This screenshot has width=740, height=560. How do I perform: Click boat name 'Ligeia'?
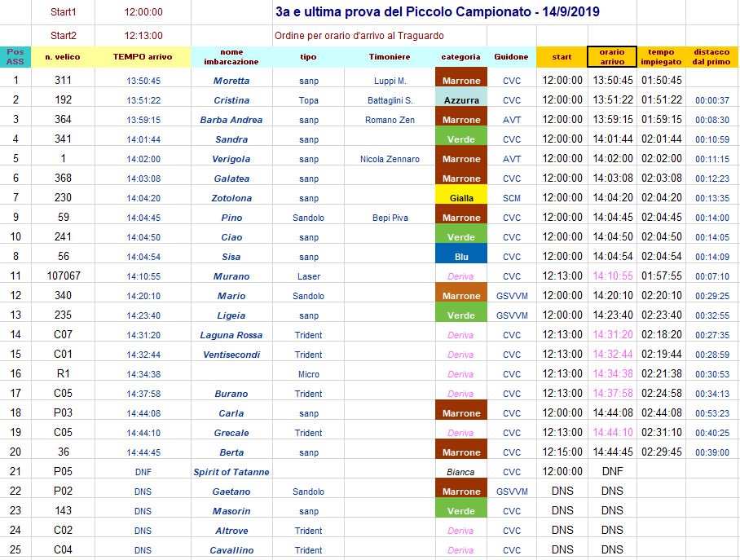[231, 315]
